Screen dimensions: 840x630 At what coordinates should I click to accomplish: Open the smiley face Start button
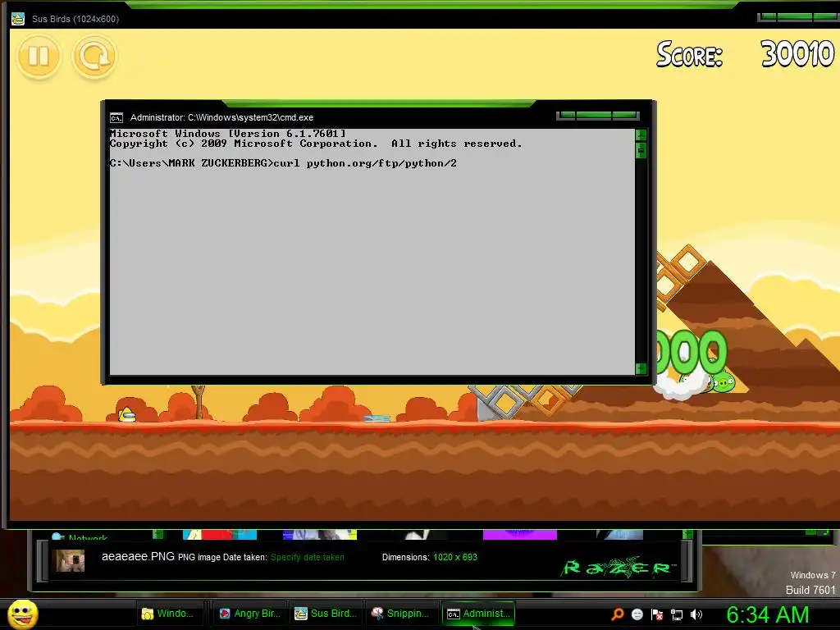pyautogui.click(x=23, y=614)
